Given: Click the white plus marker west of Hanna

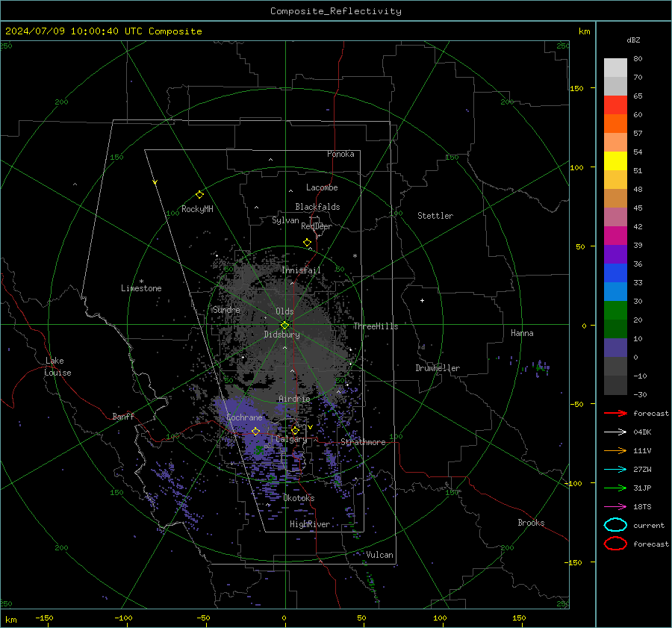Looking at the screenshot, I should coord(422,300).
